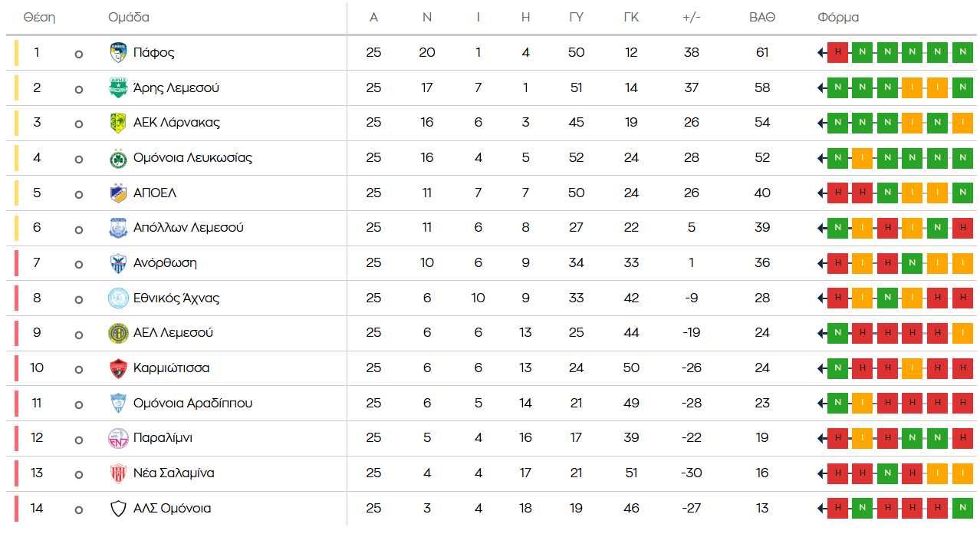Open the Εθνικός Άχνας team link
Screen dimensions: 980x534
click(x=176, y=298)
